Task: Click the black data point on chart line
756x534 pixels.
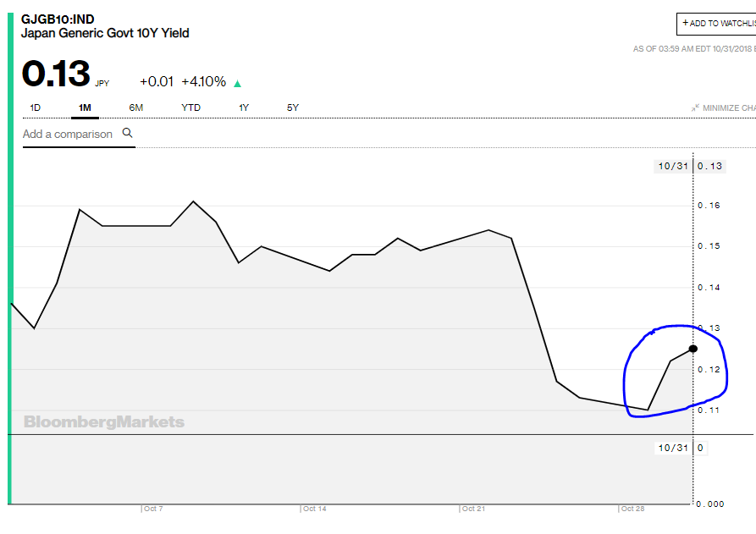Action: pos(693,349)
